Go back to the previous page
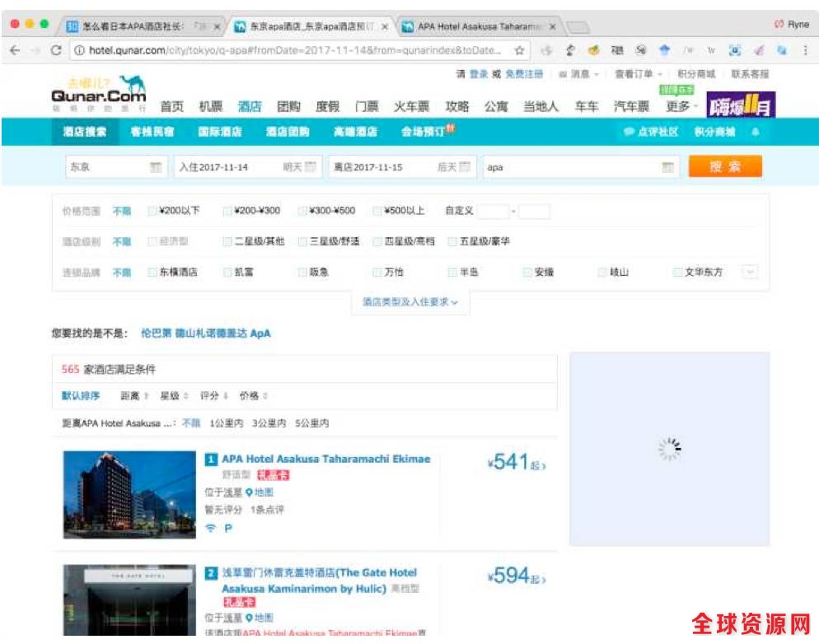This screenshot has width=819, height=644. tap(15, 50)
